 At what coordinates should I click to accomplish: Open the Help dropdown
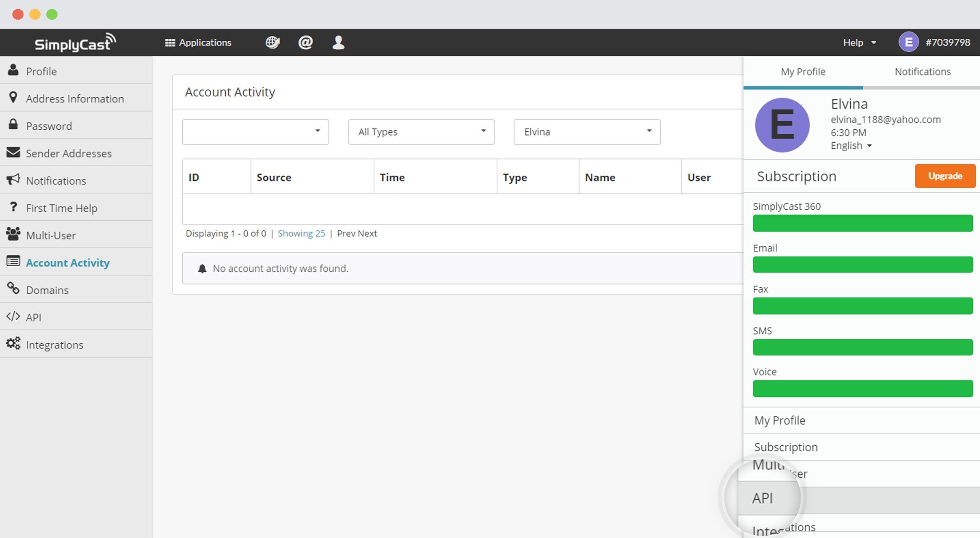click(x=859, y=43)
